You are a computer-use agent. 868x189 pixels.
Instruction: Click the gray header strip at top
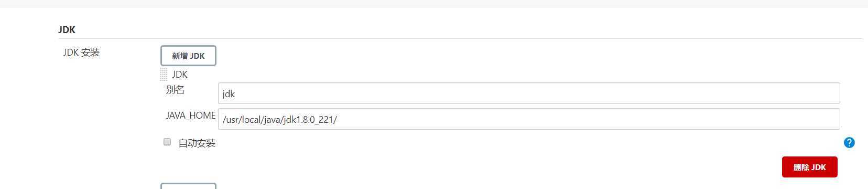click(x=434, y=4)
